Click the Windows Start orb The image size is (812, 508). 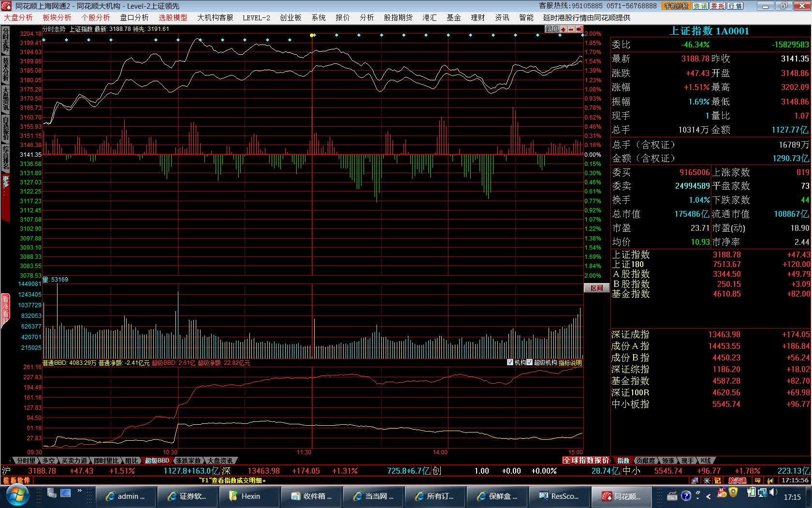click(x=17, y=496)
